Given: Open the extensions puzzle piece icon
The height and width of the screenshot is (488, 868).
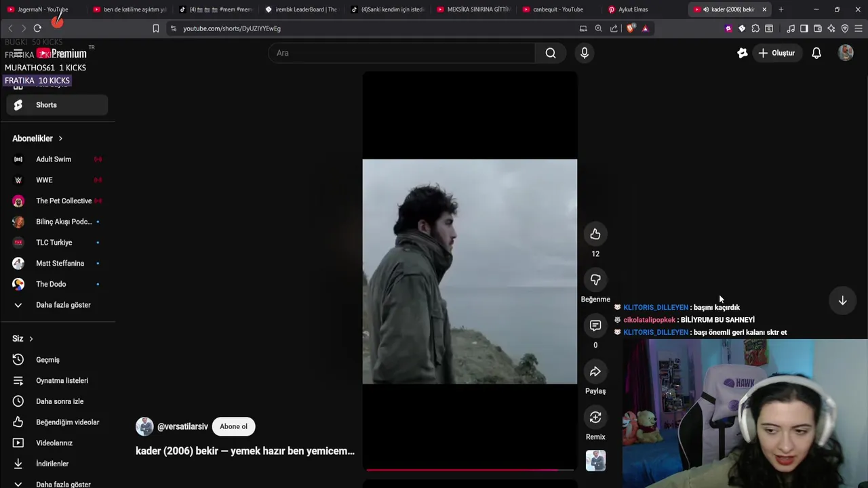Looking at the screenshot, I should [x=755, y=28].
